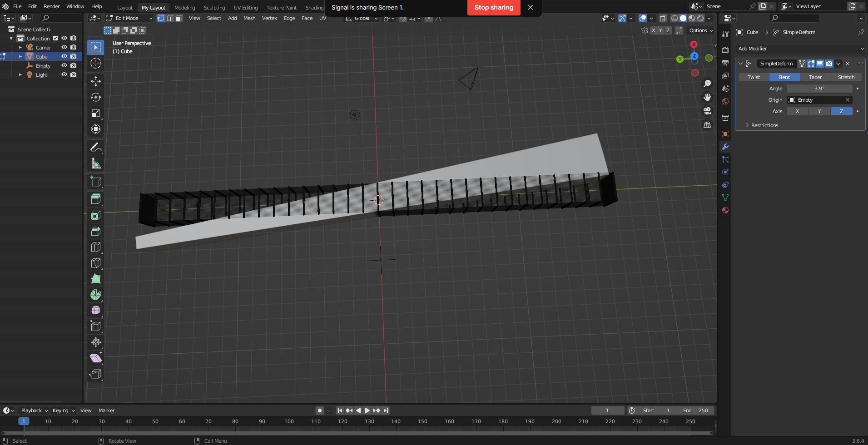
Task: Hide the Cube object in viewport
Action: (x=64, y=56)
